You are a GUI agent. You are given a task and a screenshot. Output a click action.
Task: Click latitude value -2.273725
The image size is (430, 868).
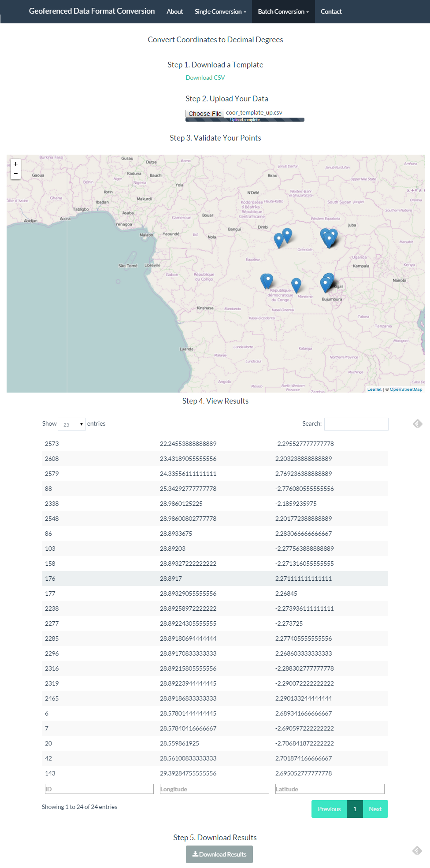[x=289, y=623]
